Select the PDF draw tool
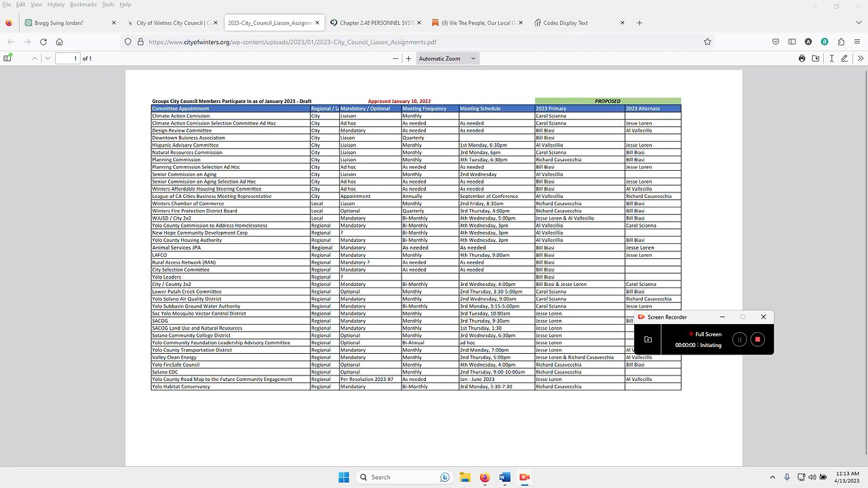The height and width of the screenshot is (488, 868). pyautogui.click(x=844, y=58)
